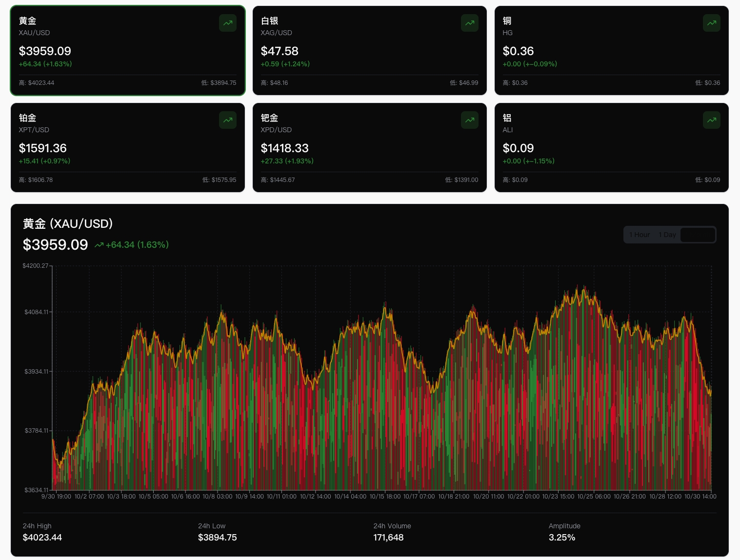
Task: Select the 白银 XAG/USD card
Action: (369, 50)
